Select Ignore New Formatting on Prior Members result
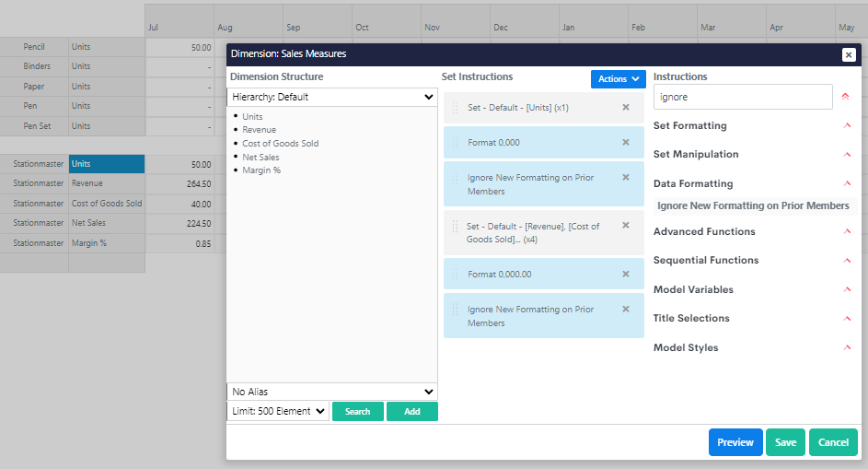Viewport: 868px width, 469px height. (753, 205)
